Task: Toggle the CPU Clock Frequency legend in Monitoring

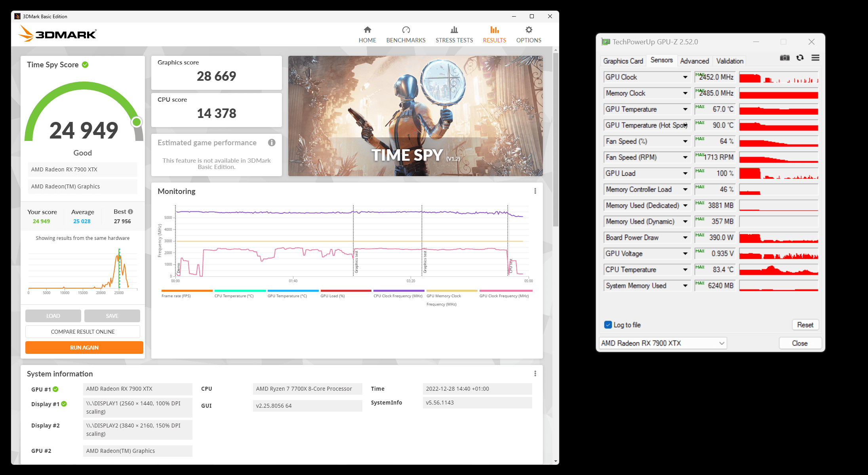Action: click(399, 294)
